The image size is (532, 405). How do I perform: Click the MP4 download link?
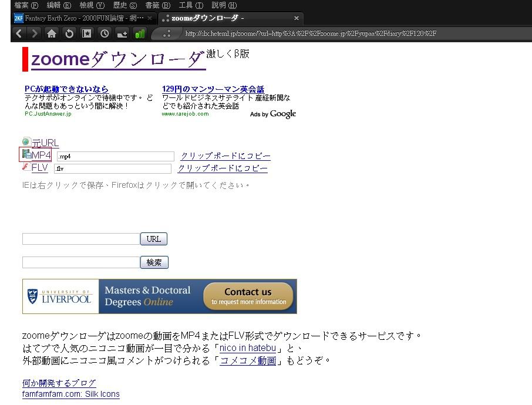coord(41,155)
